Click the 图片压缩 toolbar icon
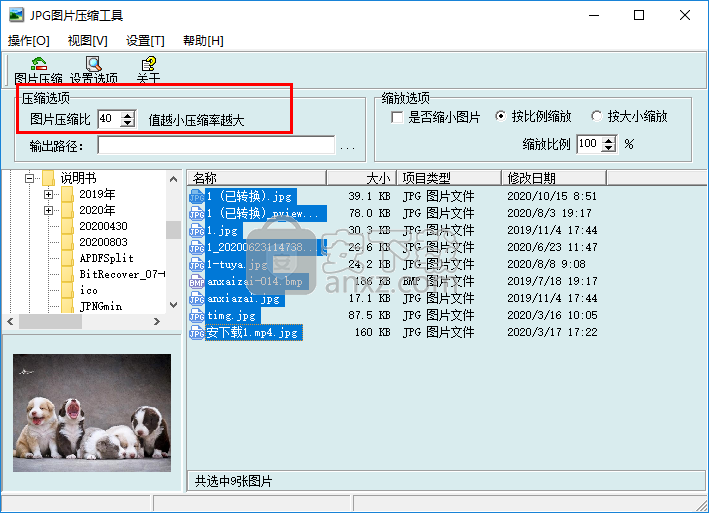 coord(39,64)
